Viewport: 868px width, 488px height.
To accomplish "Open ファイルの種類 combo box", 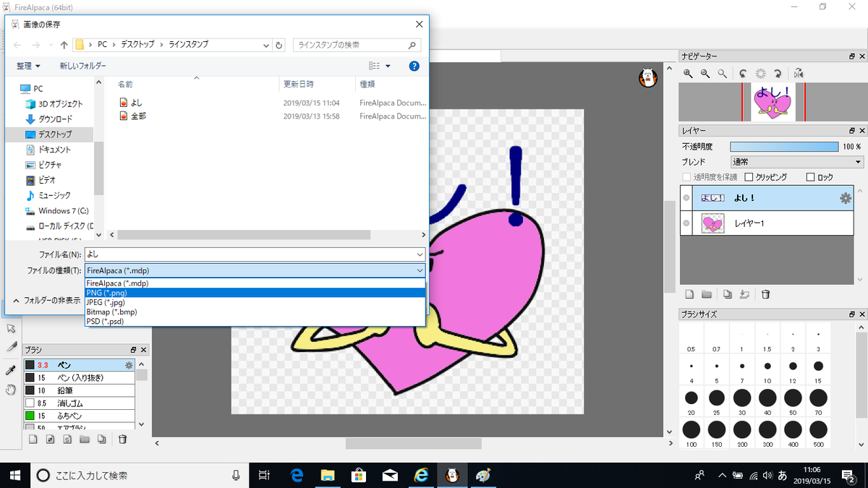I will 255,270.
